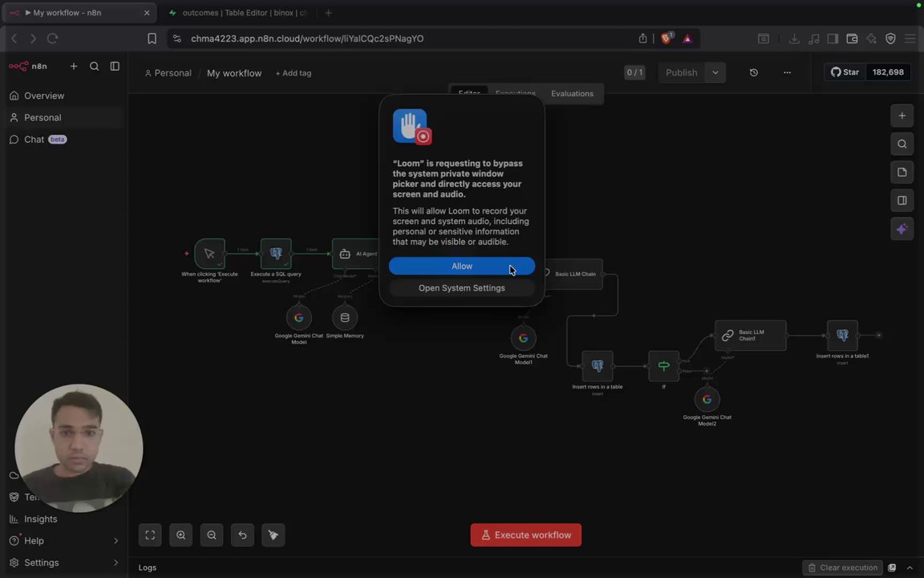The height and width of the screenshot is (578, 924).
Task: Run the workflow with Execute workflow button
Action: pyautogui.click(x=525, y=535)
